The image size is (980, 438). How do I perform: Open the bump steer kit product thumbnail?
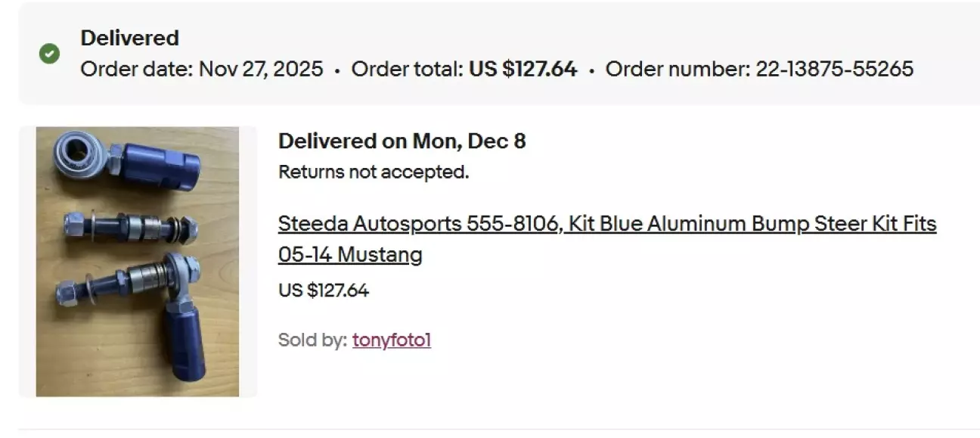[x=138, y=262]
